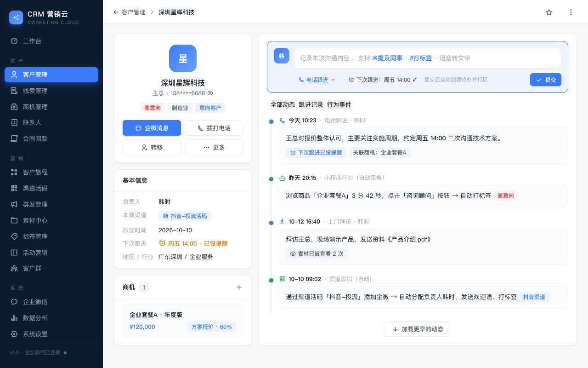Open 线索管理 in sidebar
The image size is (588, 368).
tap(51, 91)
